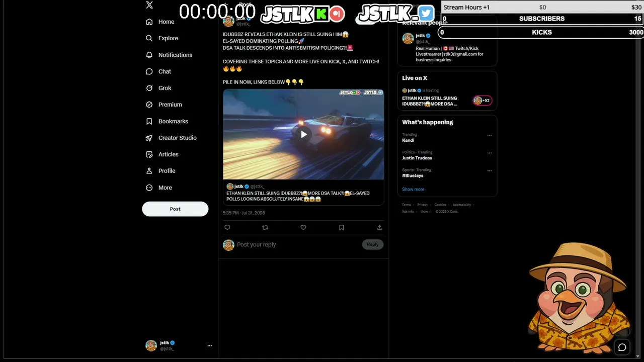Open the floating chat bubble icon
Screen dimensions: 644x362
click(622, 347)
